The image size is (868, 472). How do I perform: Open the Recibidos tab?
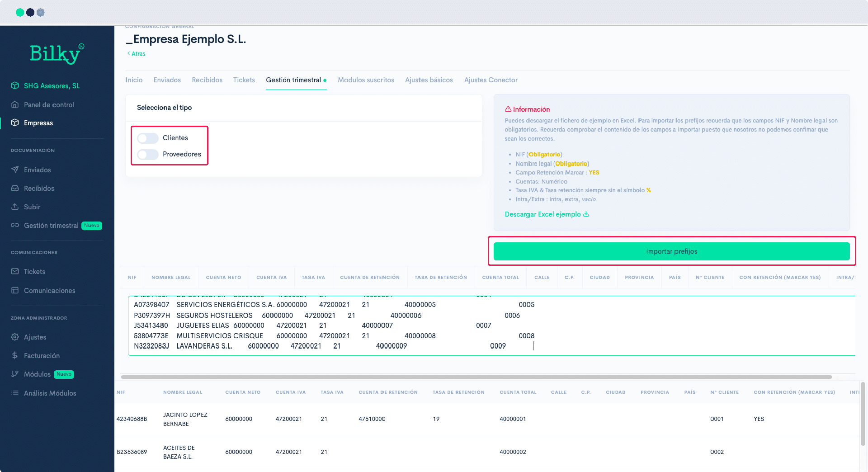point(207,80)
